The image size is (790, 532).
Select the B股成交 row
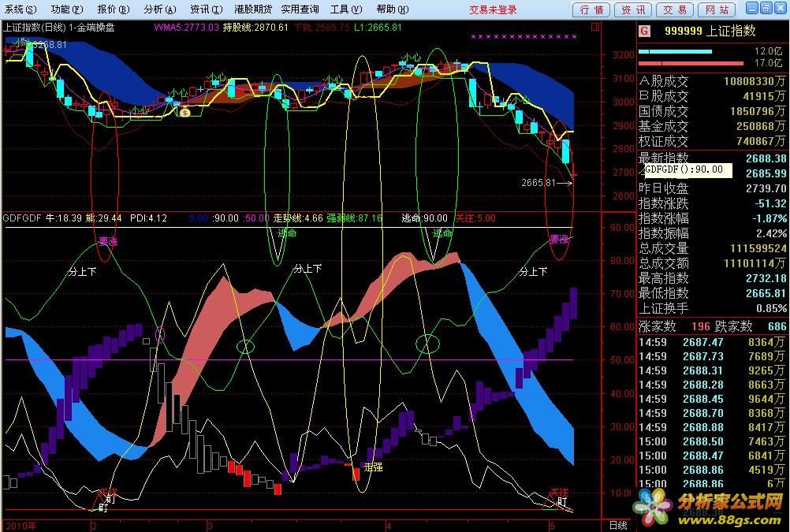tap(713, 96)
